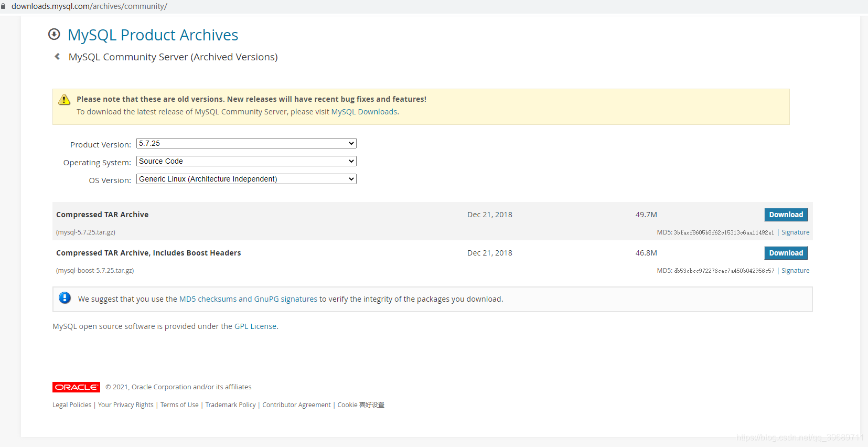Open Trademark Policy footer link
868x447 pixels.
tap(231, 405)
